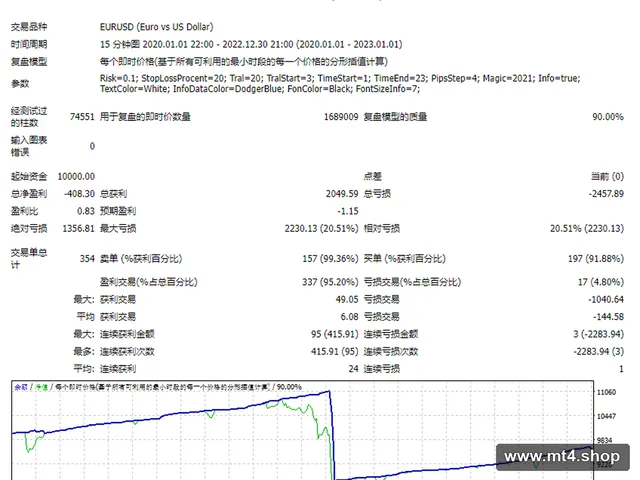Viewport: 640px width, 480px height.
Task: Click the consecutive wins value '95 (415.91)'
Action: point(335,334)
